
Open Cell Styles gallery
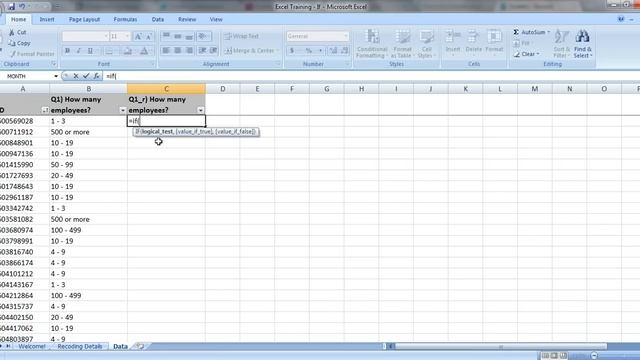[x=427, y=43]
